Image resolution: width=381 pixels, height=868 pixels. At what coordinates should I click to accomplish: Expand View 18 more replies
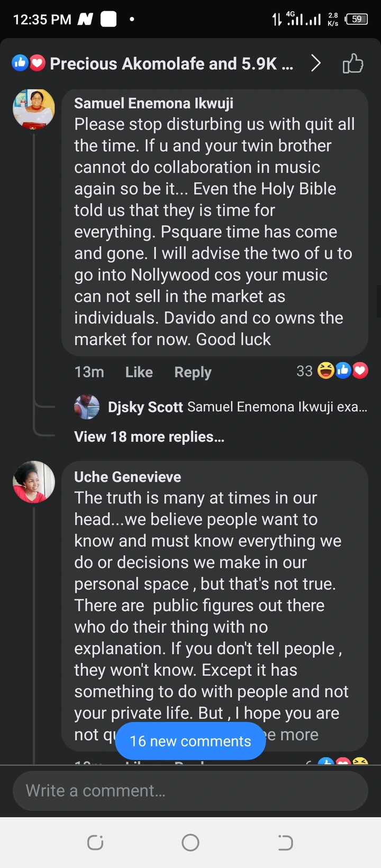coord(149,437)
